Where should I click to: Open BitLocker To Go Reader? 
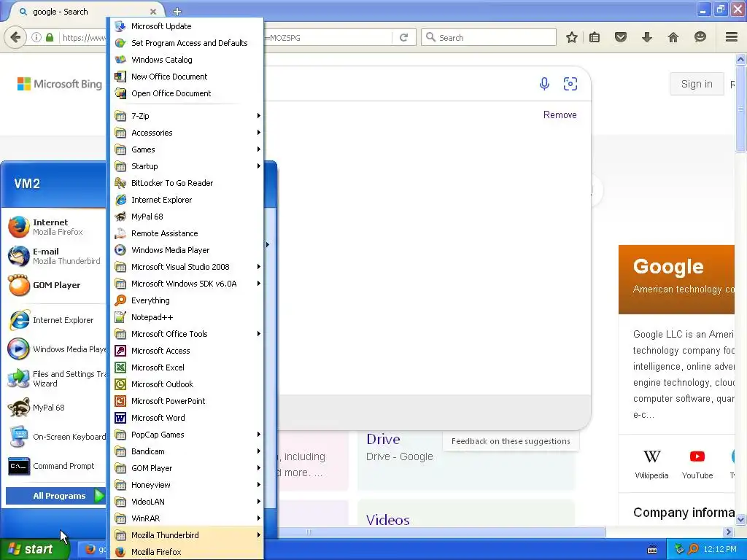tap(187, 183)
